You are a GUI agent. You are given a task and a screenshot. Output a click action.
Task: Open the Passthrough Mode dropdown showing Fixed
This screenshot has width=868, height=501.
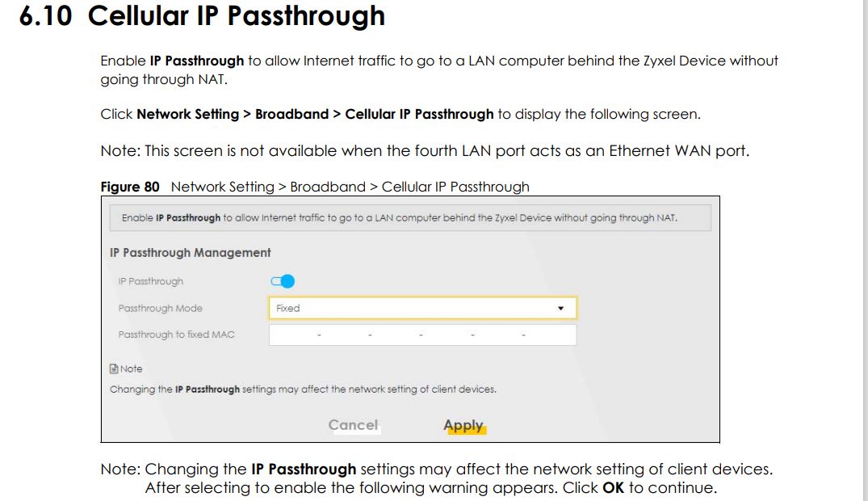422,308
